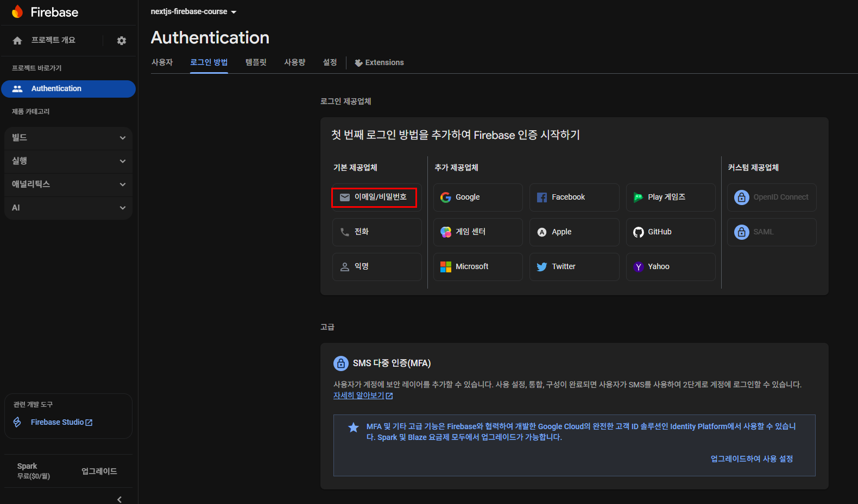This screenshot has height=504, width=858.
Task: Select the Google sign-in provider
Action: coord(477,197)
